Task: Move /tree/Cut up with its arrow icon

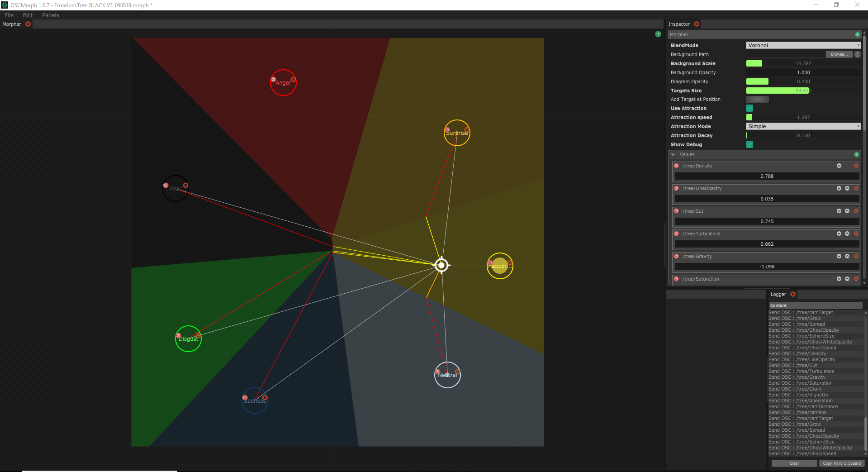Action: (x=847, y=211)
